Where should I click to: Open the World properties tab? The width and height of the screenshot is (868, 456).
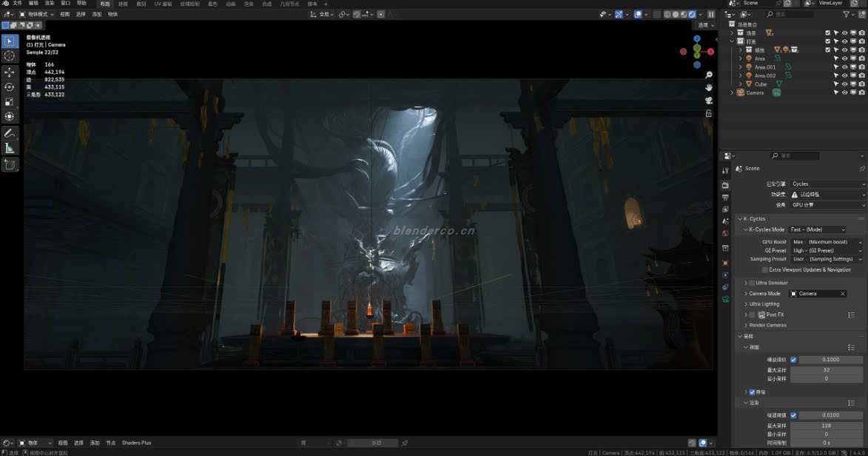[725, 233]
